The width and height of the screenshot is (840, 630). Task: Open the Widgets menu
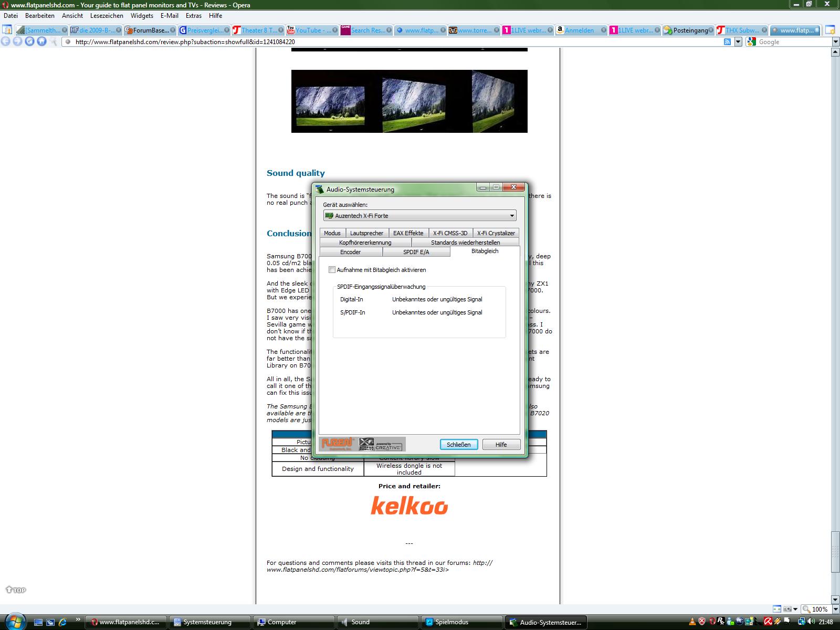[142, 16]
